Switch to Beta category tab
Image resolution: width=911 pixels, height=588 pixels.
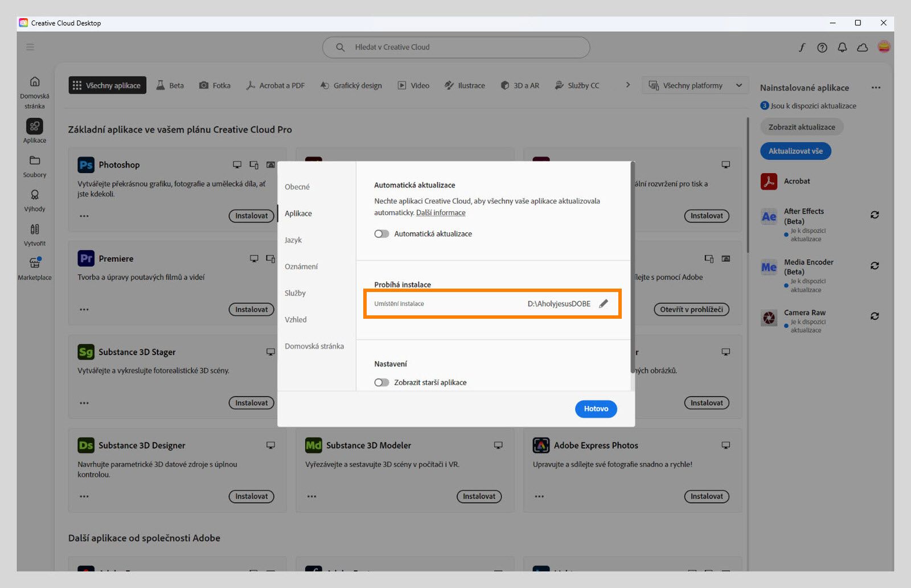[170, 85]
